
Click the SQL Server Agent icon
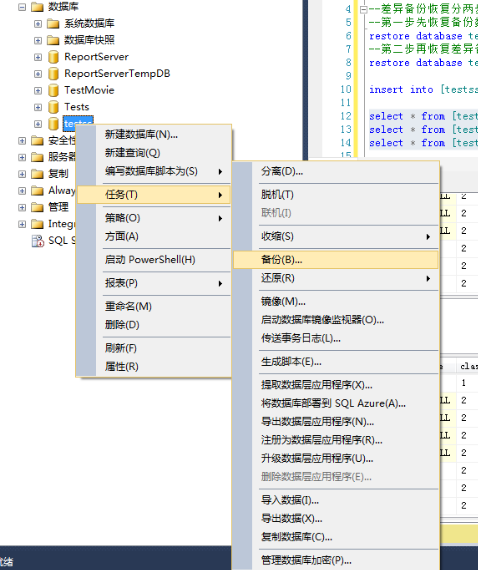pyautogui.click(x=37, y=241)
